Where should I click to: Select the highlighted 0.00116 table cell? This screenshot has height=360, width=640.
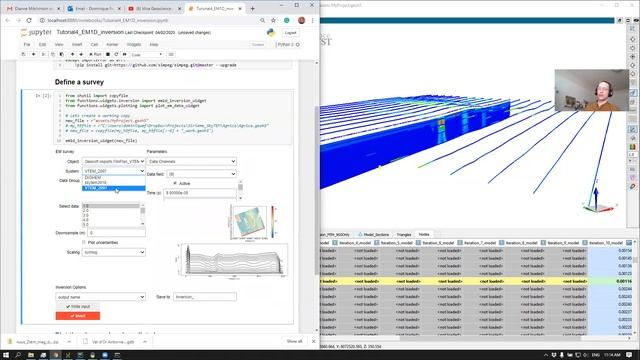610,281
